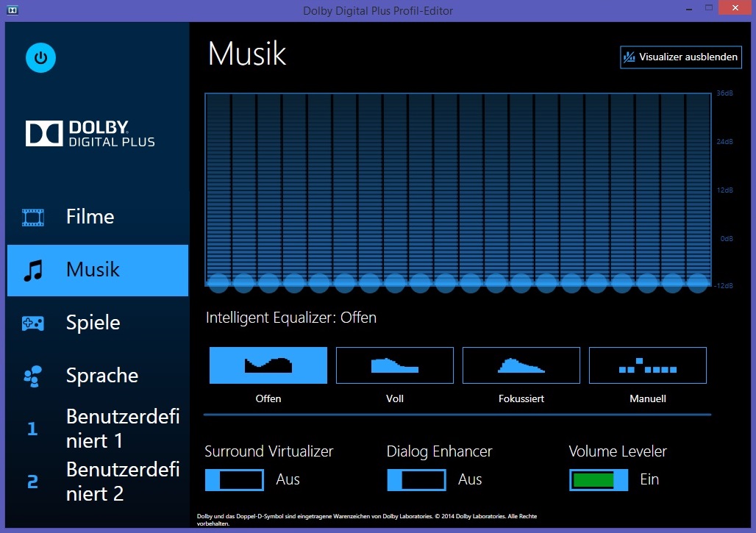This screenshot has width=756, height=533.
Task: Click the Dolby copyright notice text
Action: [x=366, y=520]
